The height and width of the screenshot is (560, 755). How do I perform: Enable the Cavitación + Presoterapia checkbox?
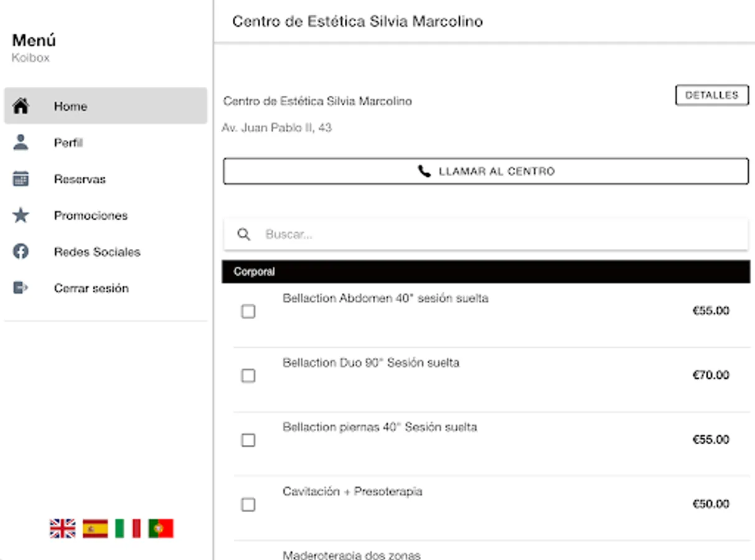[x=248, y=505]
